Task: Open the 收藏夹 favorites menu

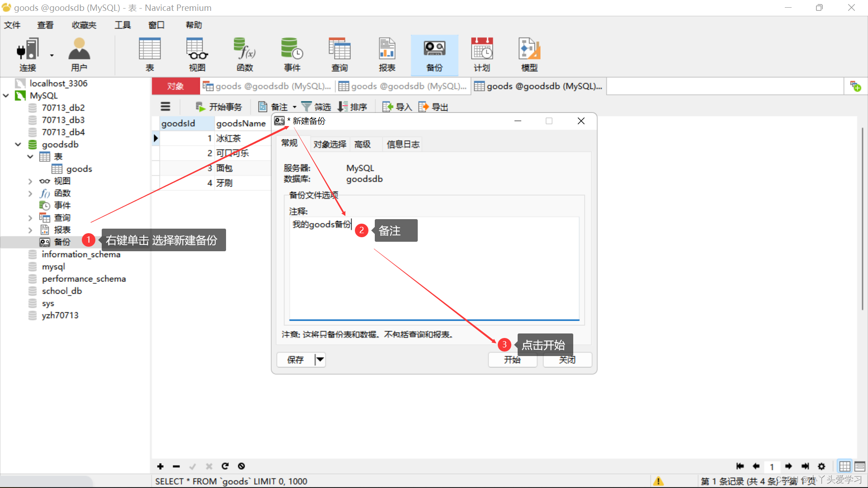Action: [84, 25]
